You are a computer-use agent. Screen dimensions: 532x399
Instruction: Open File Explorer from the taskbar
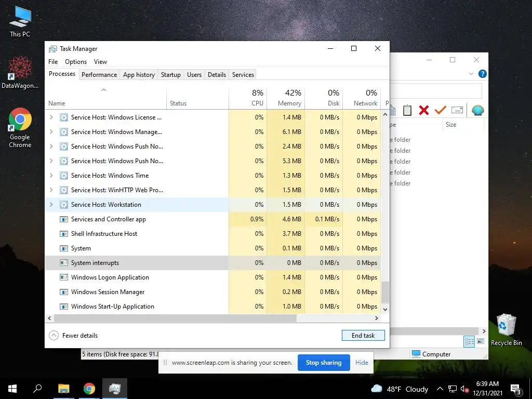(x=63, y=389)
